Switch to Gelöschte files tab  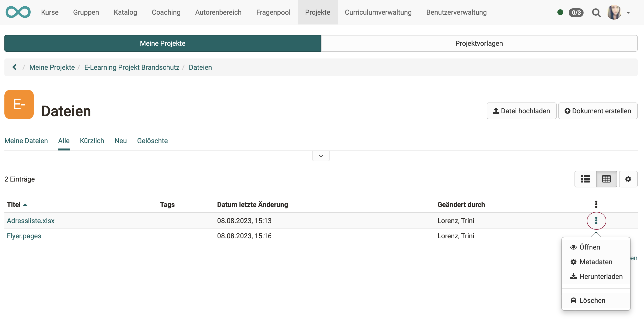pyautogui.click(x=152, y=141)
